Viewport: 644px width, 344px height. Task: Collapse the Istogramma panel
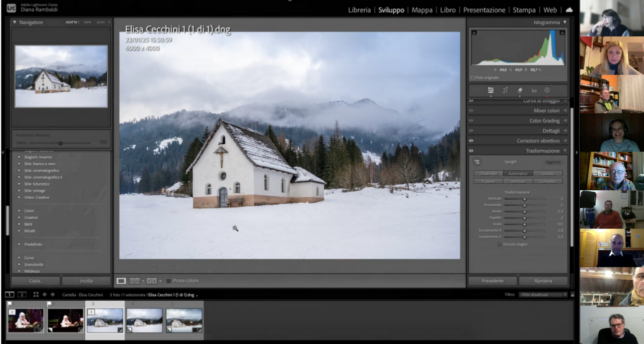(565, 22)
